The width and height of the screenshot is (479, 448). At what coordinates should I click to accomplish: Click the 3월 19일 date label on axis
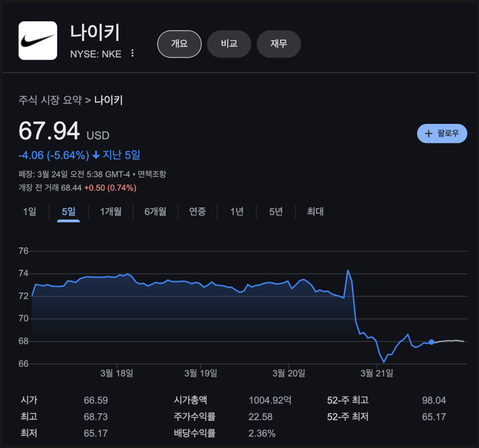click(201, 373)
